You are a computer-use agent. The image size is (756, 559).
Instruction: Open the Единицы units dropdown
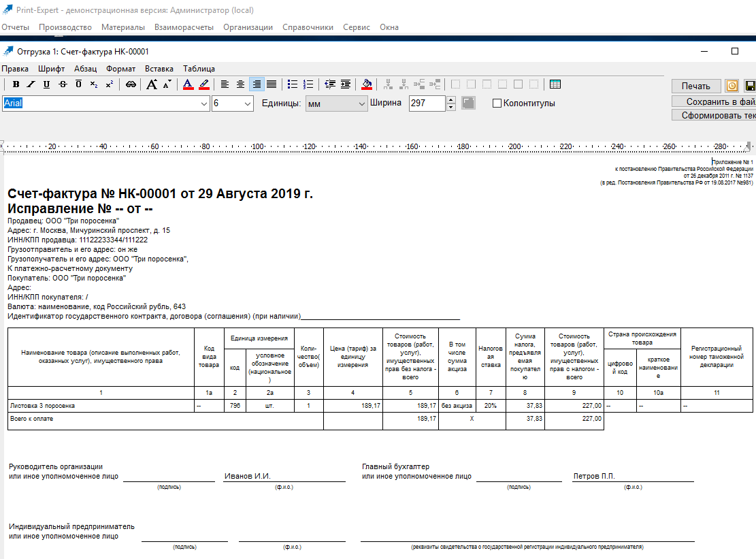click(362, 103)
